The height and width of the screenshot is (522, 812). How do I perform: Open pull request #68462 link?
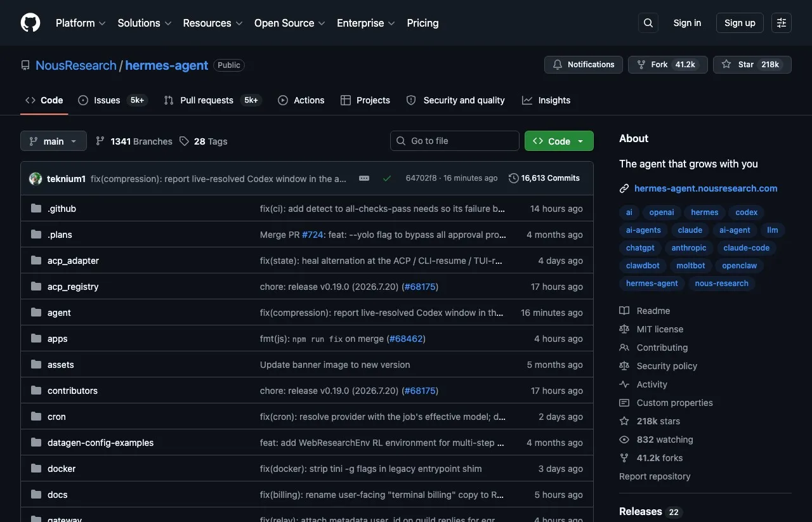[406, 339]
